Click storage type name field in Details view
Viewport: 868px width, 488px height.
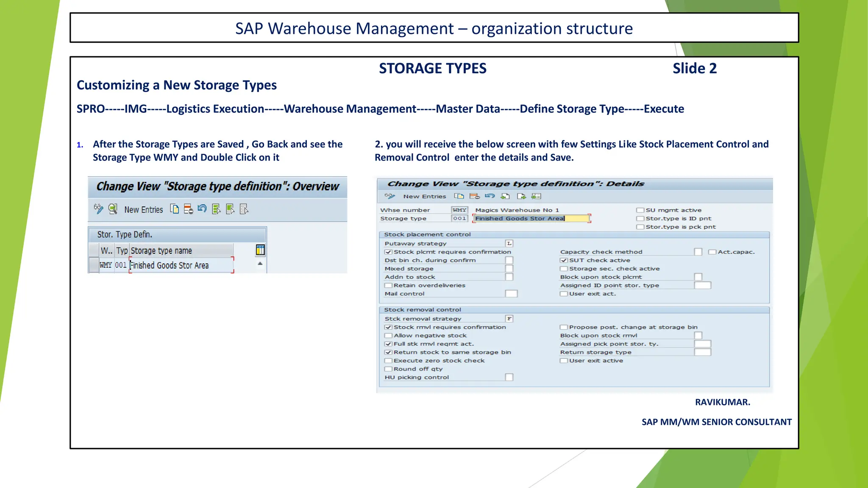531,219
